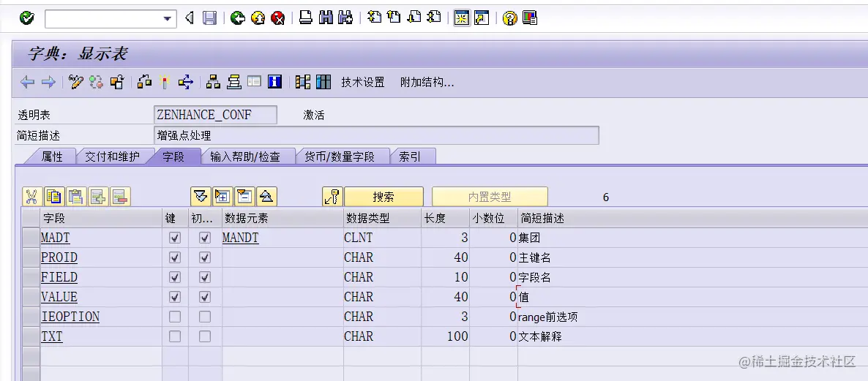Click the Other Object icon
This screenshot has height=381, width=868.
tap(117, 83)
